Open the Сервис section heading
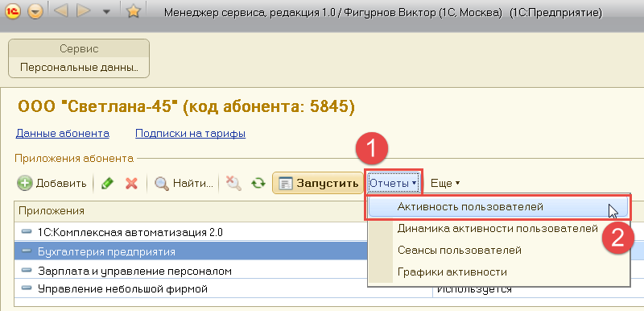The width and height of the screenshot is (644, 311). click(79, 49)
